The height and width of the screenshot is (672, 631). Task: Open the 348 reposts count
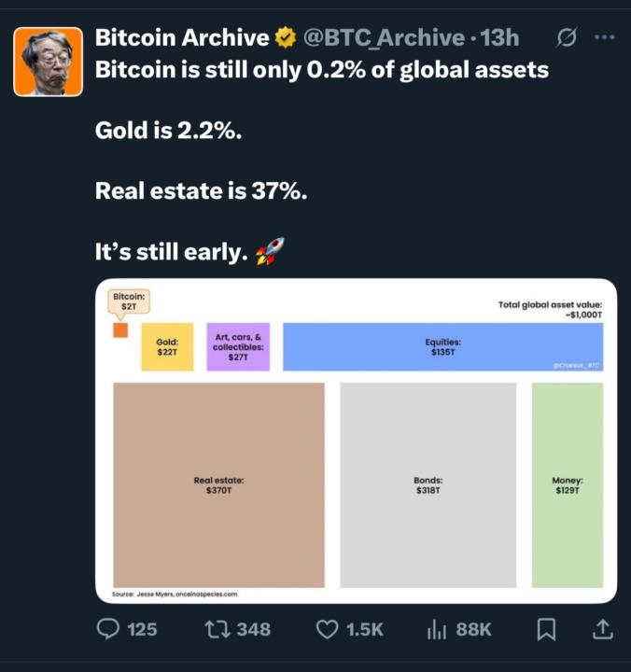(254, 630)
